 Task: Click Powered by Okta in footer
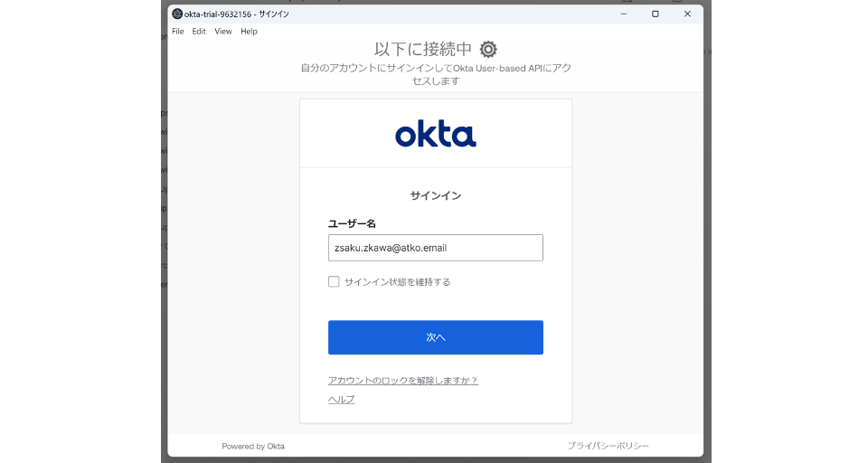pos(253,446)
